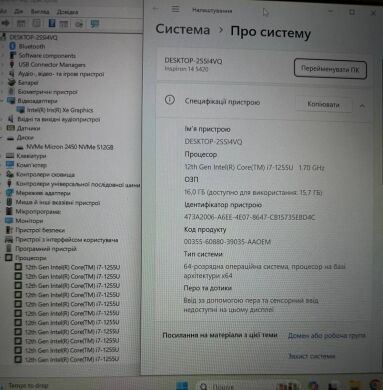Click the Перейменувати ПК button
The image size is (383, 390).
coord(330,69)
